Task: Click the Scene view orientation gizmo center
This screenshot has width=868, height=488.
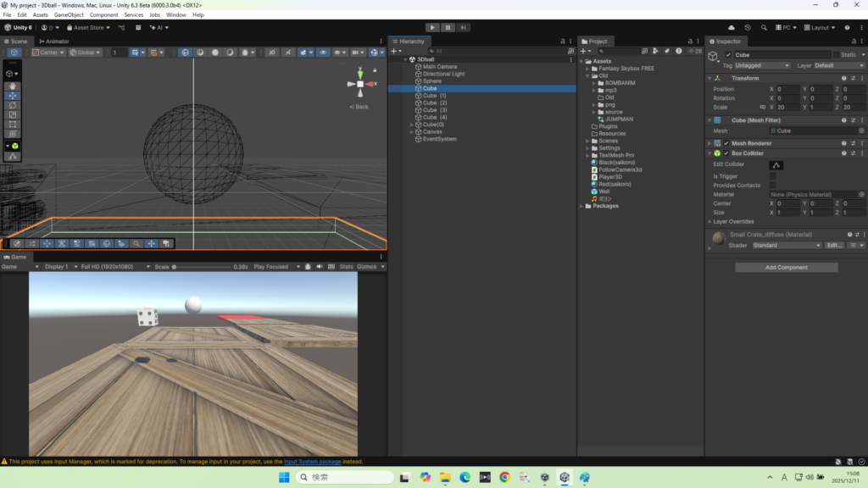Action: coord(360,84)
